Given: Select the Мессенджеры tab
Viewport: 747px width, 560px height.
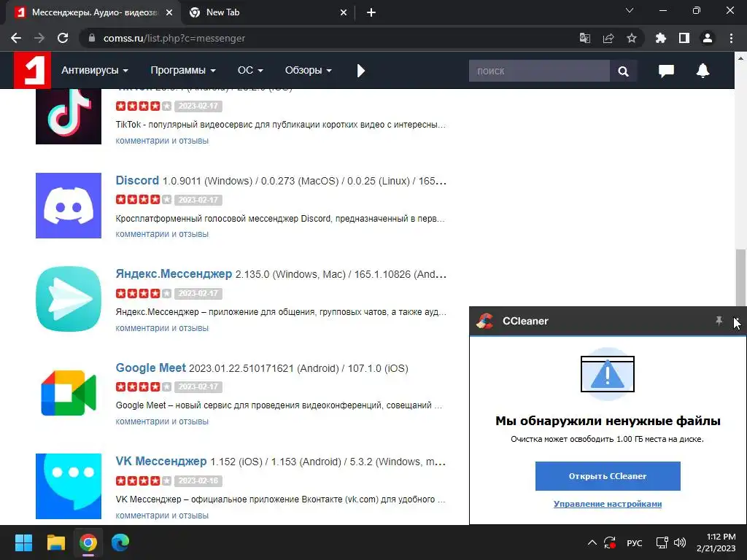Looking at the screenshot, I should coord(94,12).
